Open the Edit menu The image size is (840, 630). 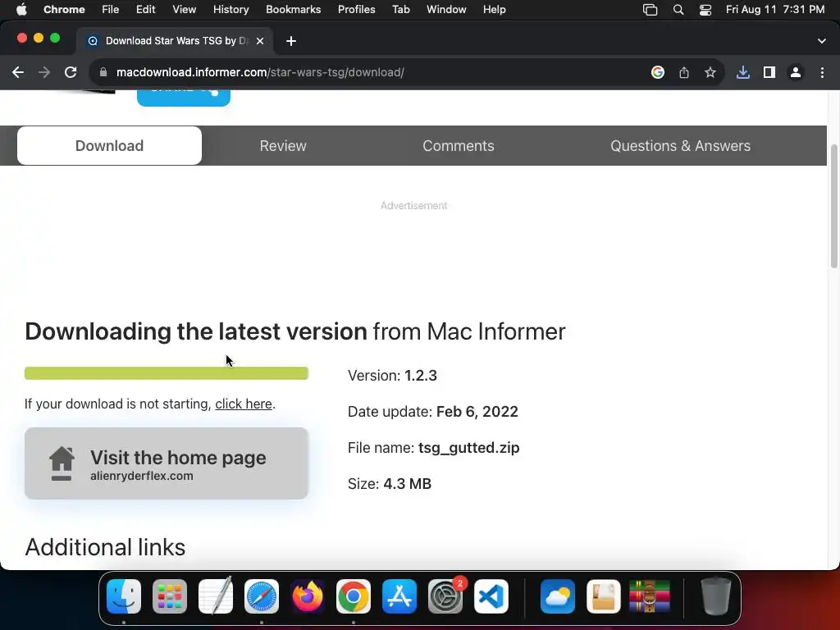145,10
